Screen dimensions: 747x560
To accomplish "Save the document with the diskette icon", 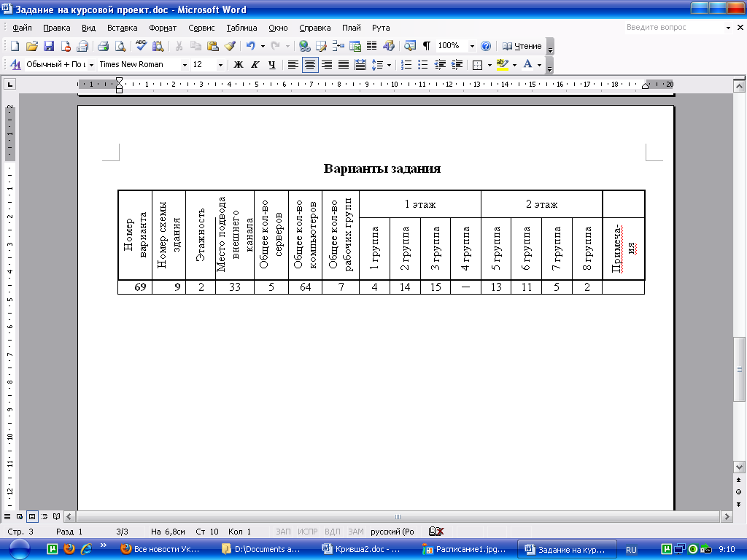I will tap(49, 46).
